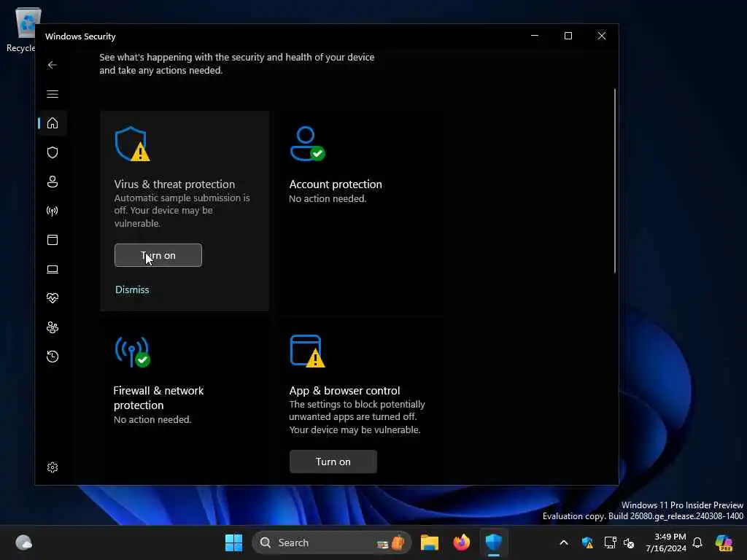The image size is (747, 560).
Task: Click the Virus & threat protection warning shield tile icon
Action: tap(132, 144)
